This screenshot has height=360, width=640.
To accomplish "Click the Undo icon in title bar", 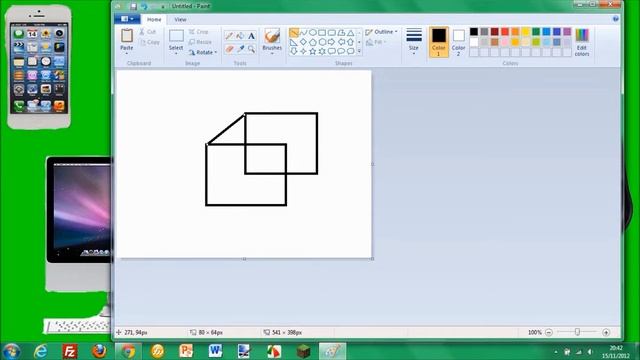I will (144, 6).
